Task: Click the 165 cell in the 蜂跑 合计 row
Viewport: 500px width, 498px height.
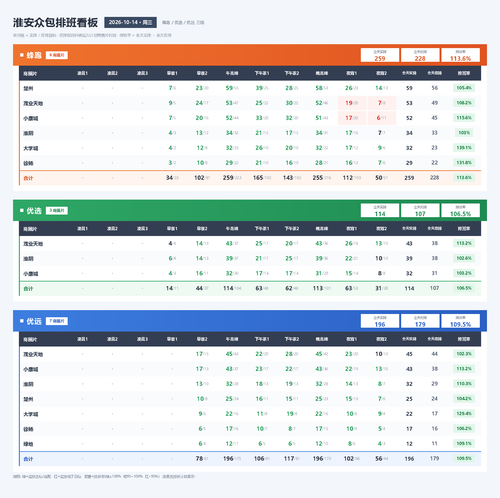Action: pyautogui.click(x=262, y=178)
